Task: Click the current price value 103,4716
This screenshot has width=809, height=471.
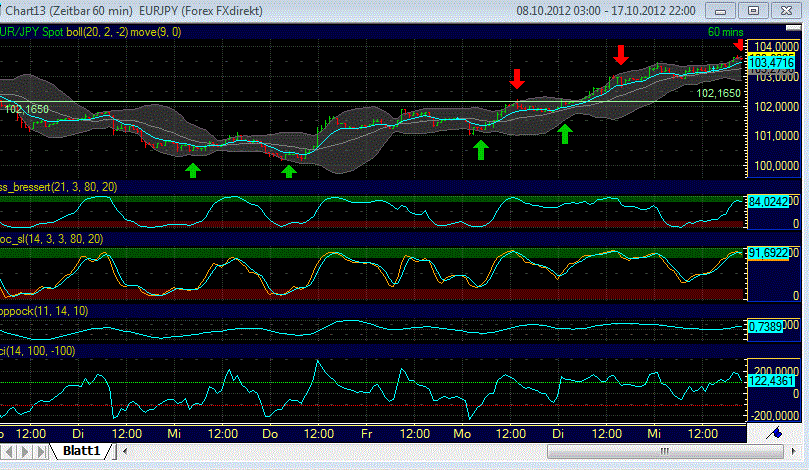Action: pyautogui.click(x=771, y=63)
